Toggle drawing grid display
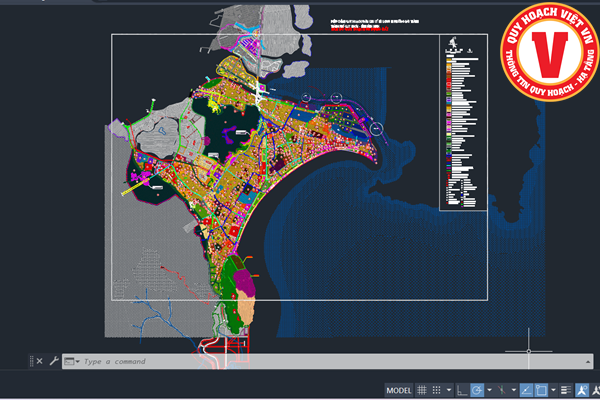This screenshot has width=600, height=400. (x=422, y=390)
